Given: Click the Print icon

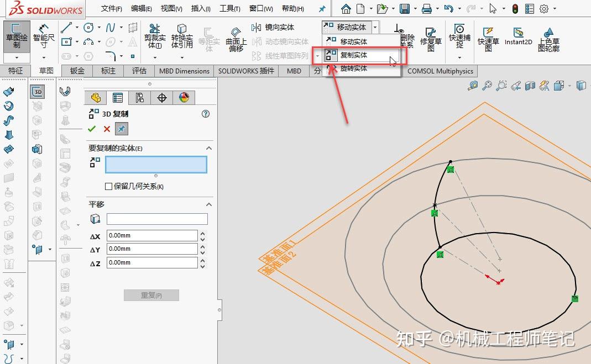Looking at the screenshot, I should [427, 8].
